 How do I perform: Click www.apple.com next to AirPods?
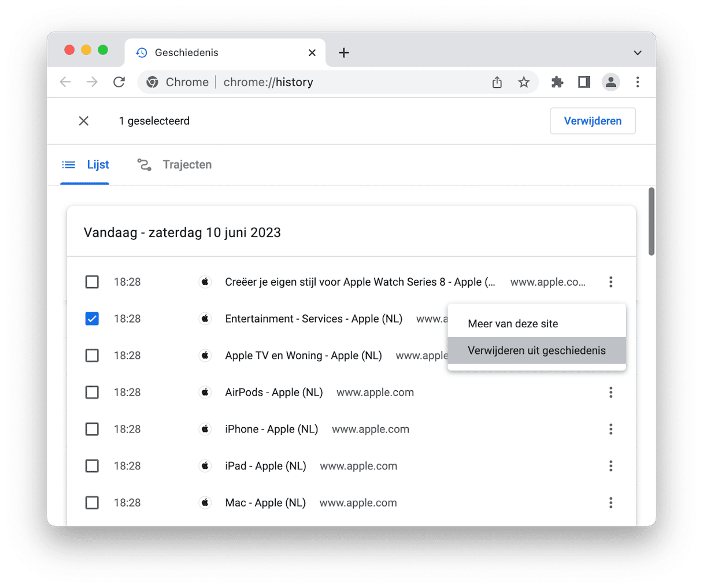point(375,393)
